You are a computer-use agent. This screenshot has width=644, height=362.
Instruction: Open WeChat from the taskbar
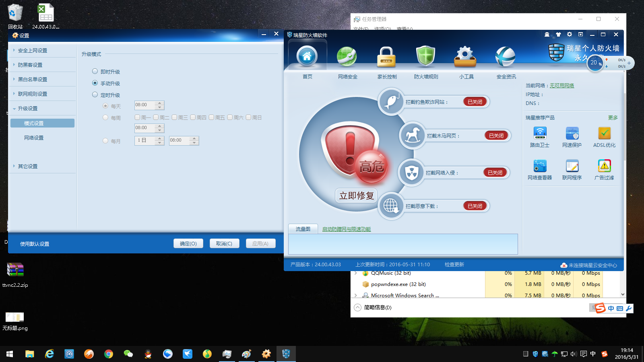(128, 354)
